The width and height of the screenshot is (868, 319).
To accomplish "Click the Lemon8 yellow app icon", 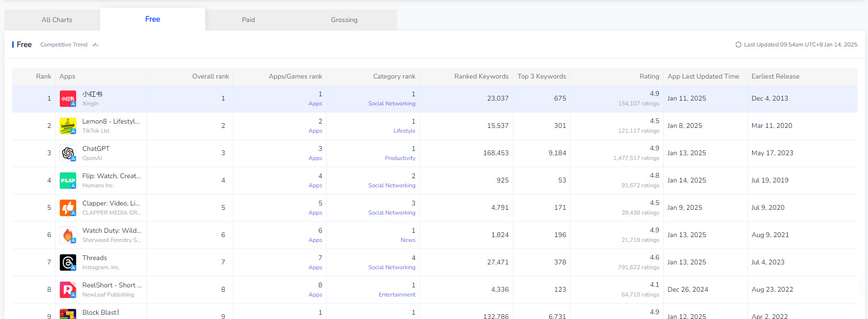I will click(x=68, y=126).
